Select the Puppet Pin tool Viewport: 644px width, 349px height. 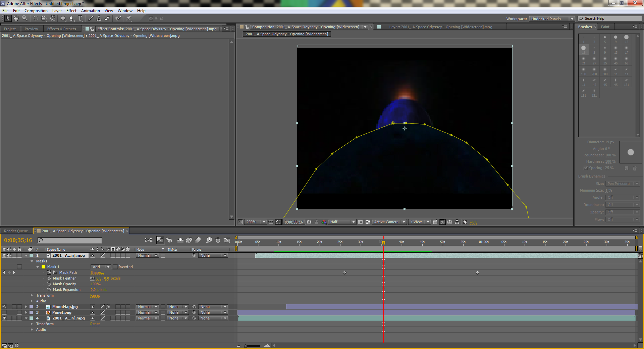(129, 18)
